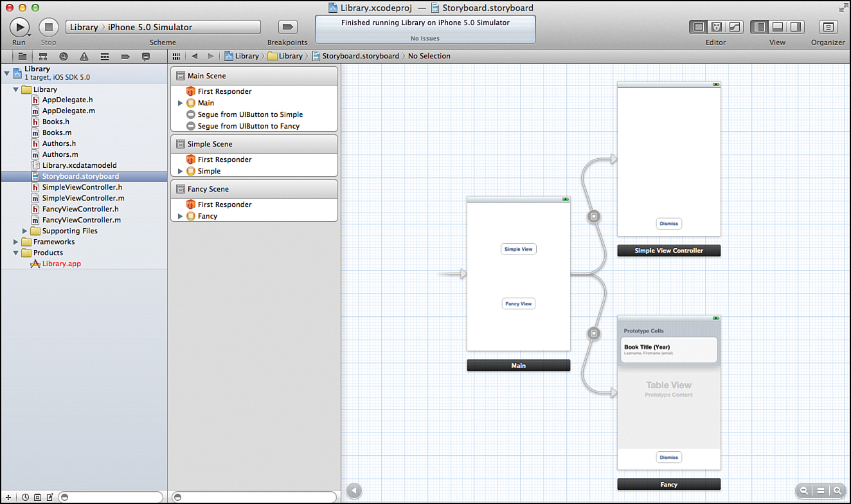Expand the Simple item in outline
851x504 pixels.
[181, 171]
